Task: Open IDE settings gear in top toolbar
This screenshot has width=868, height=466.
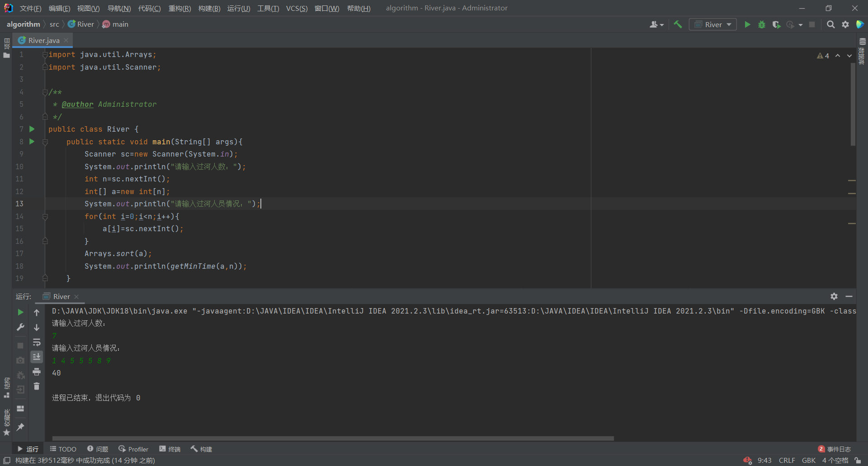Action: pos(845,24)
